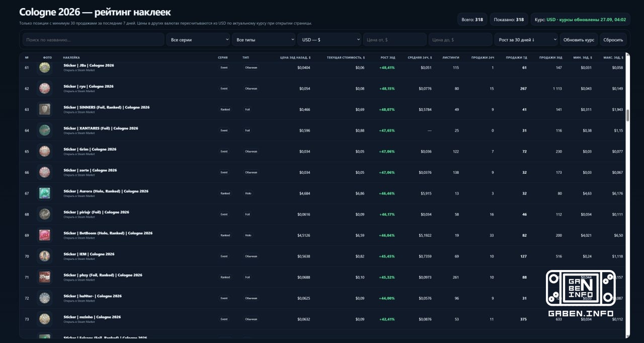Open XANTARES sticker Steam Market link
The image size is (644, 343).
point(79,133)
